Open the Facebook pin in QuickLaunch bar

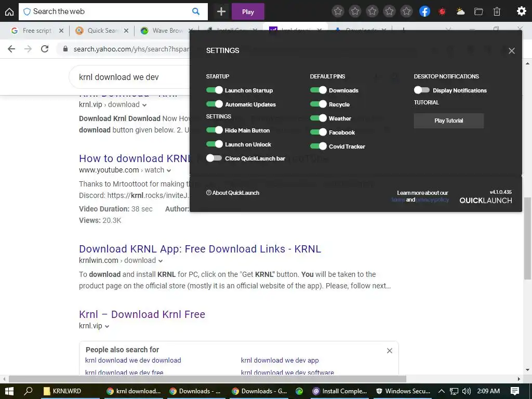[x=425, y=11]
